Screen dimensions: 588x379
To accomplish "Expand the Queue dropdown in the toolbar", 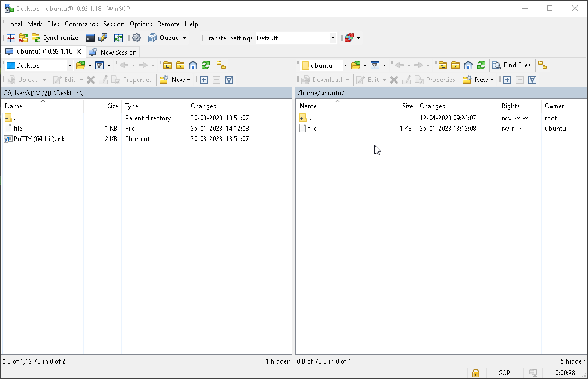I will [185, 38].
